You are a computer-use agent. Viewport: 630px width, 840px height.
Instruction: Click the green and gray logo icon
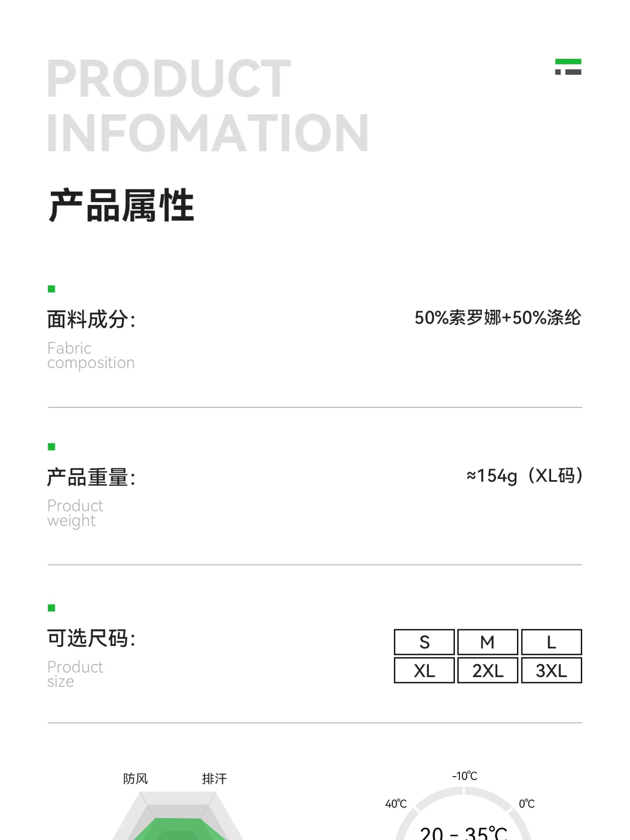(568, 67)
